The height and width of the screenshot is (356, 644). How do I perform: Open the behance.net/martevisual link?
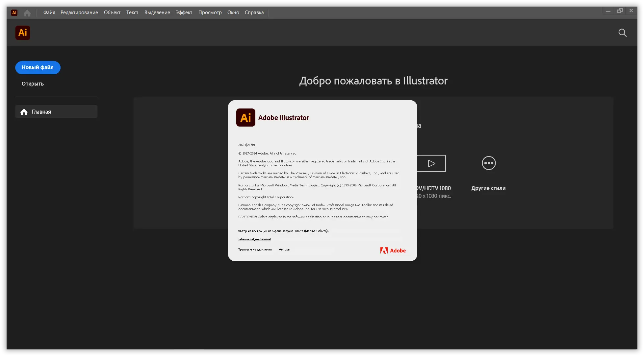(254, 239)
